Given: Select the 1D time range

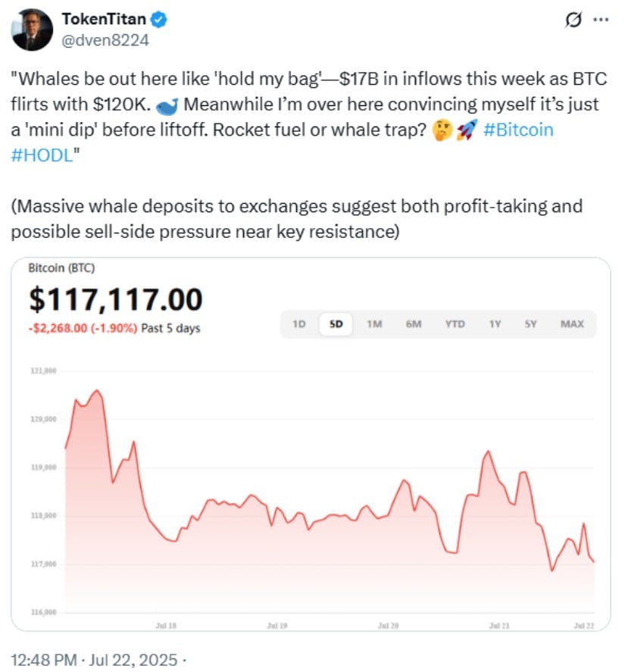Looking at the screenshot, I should pos(299,324).
